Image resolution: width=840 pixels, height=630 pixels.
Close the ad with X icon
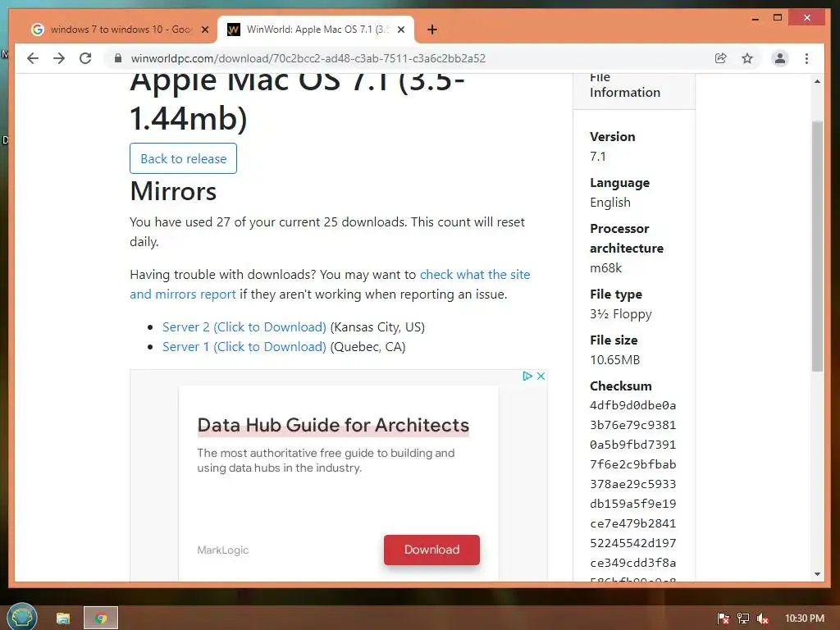click(x=541, y=376)
